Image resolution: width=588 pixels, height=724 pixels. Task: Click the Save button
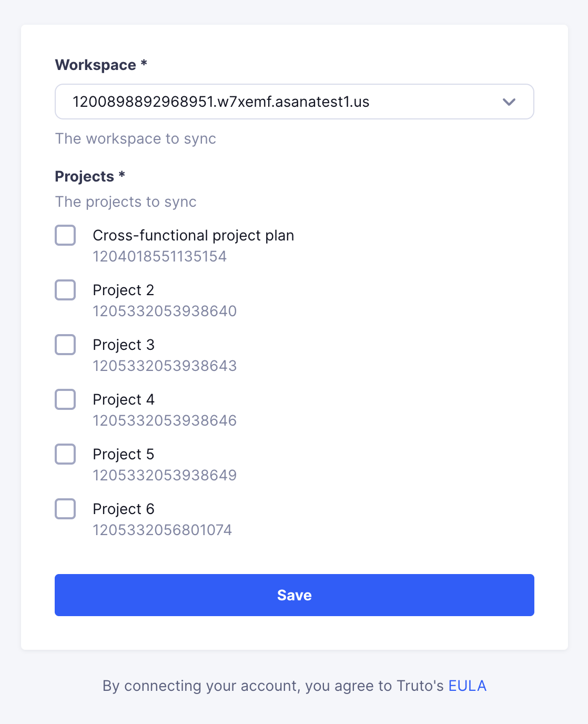point(295,595)
